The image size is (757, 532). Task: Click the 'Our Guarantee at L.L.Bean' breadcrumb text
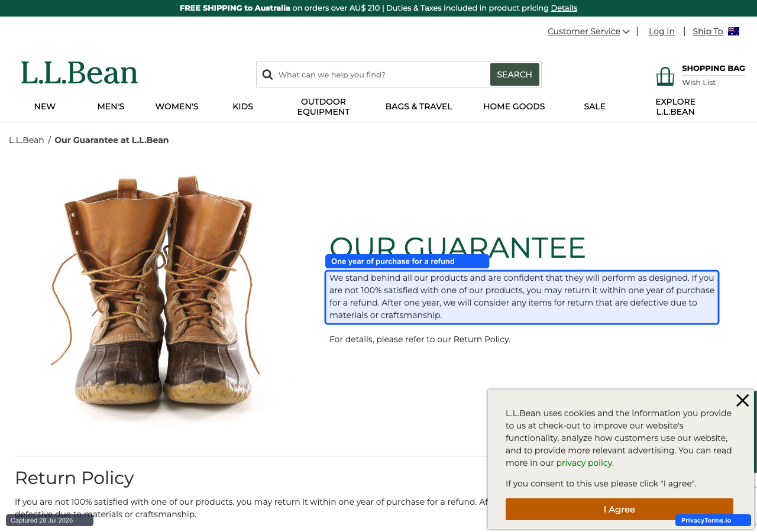click(x=112, y=140)
